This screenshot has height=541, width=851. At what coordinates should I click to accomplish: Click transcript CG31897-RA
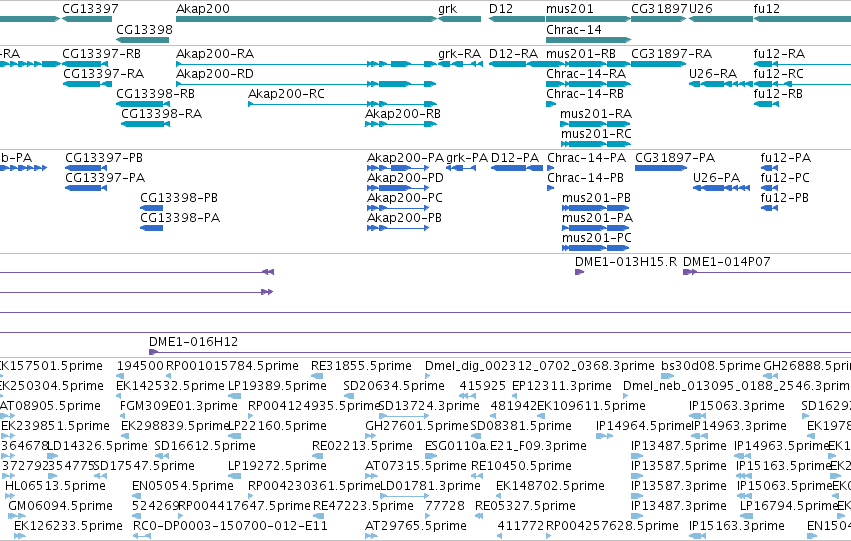click(658, 64)
